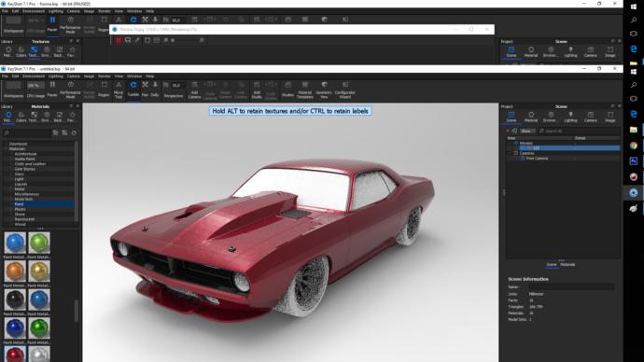The width and height of the screenshot is (644, 362).
Task: Click the Workspaces button in front window toolbar
Action: (14, 90)
